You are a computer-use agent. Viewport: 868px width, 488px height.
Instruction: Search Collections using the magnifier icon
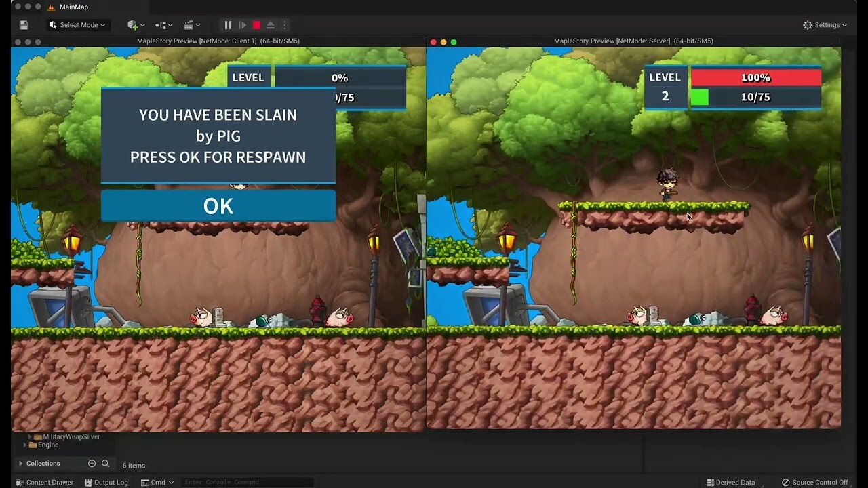pos(105,463)
